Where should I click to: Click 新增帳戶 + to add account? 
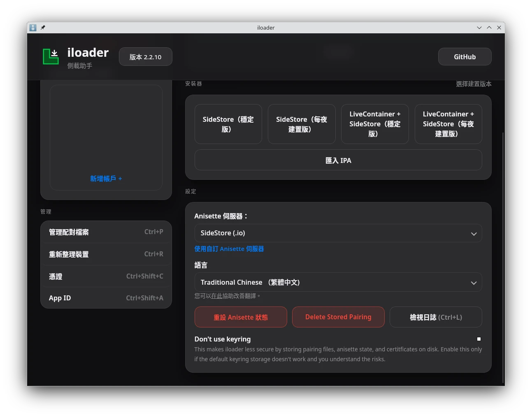click(106, 179)
